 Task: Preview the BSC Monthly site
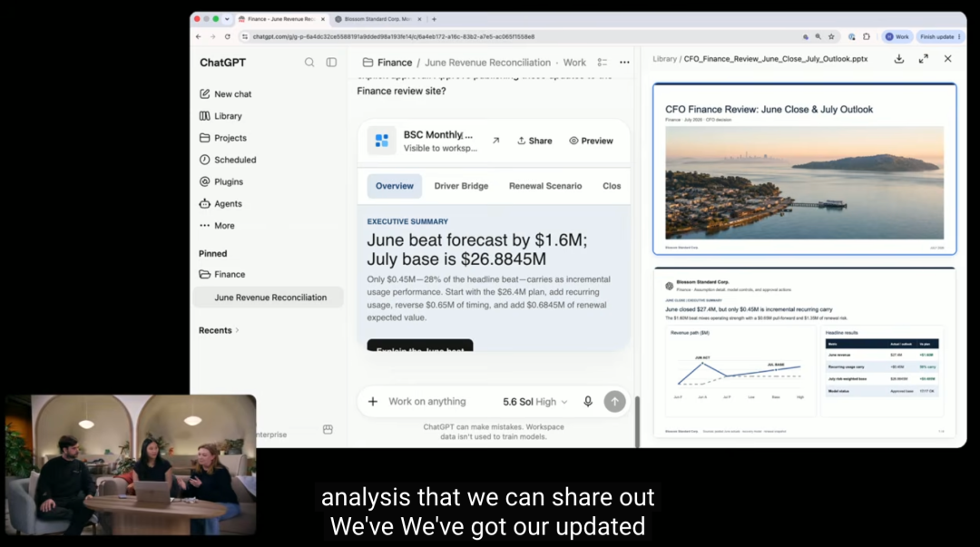(x=591, y=141)
